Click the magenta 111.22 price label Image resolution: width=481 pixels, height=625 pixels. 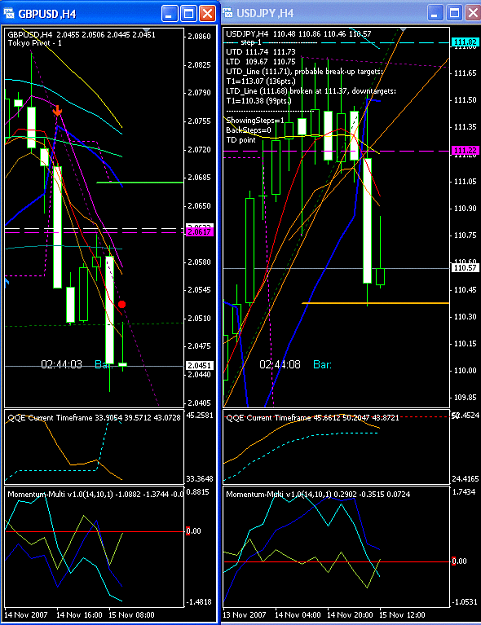465,151
